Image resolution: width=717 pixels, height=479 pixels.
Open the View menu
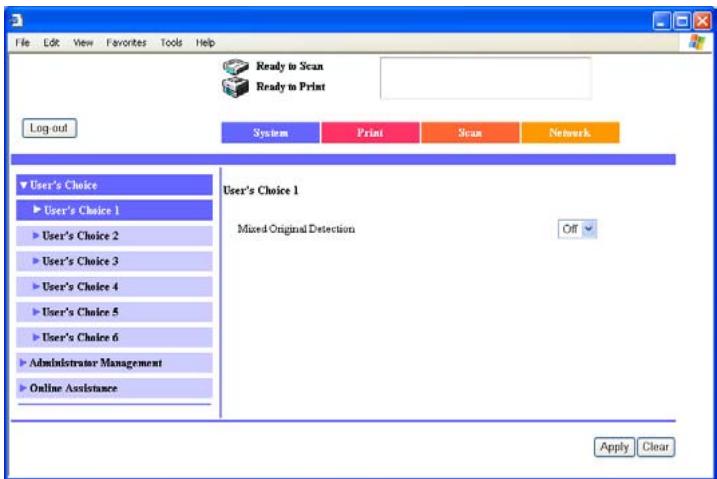[x=83, y=43]
